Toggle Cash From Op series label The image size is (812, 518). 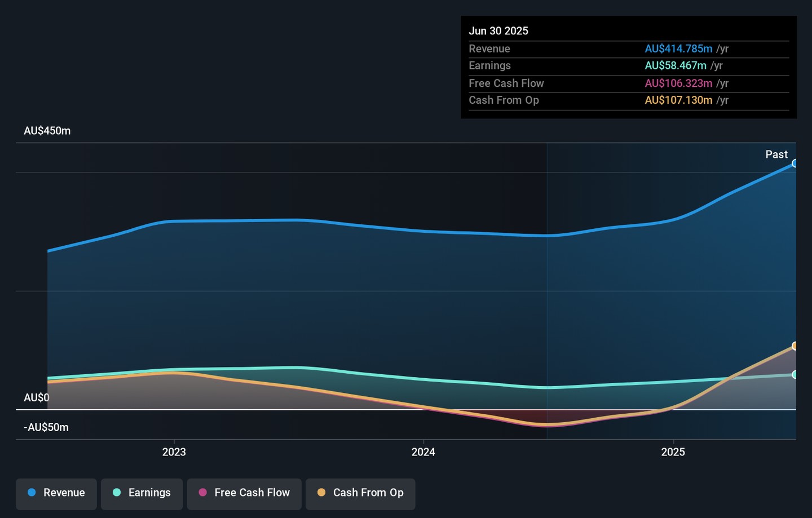click(368, 493)
